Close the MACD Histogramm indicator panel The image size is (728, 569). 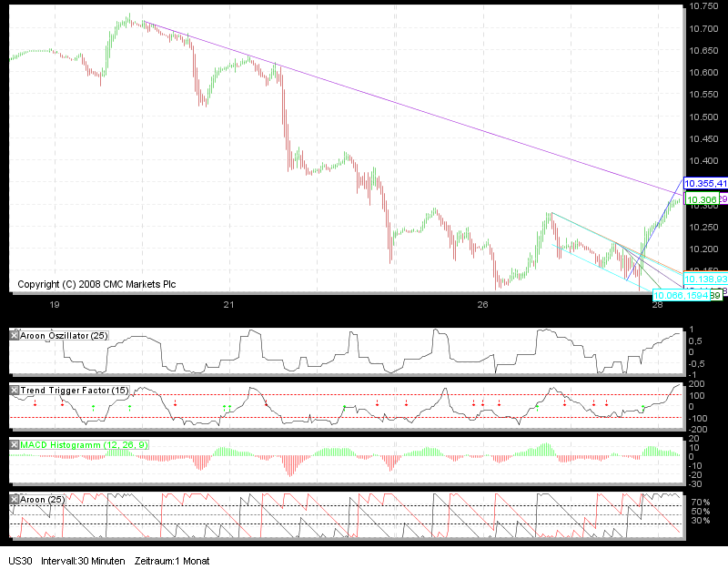[x=12, y=445]
